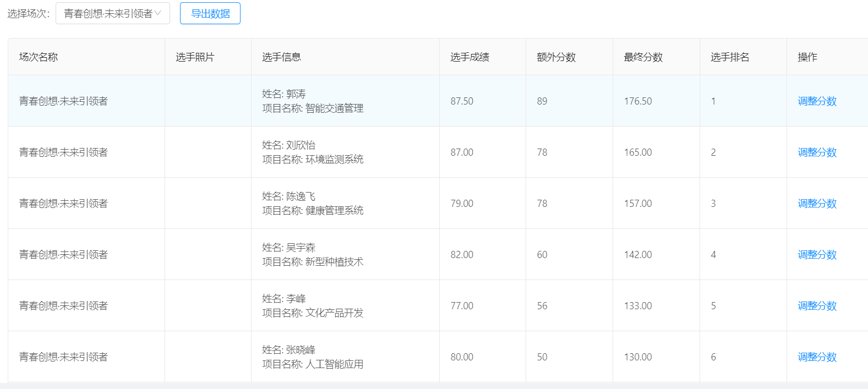
Task: Click the 场次名称 column header
Action: [x=86, y=57]
